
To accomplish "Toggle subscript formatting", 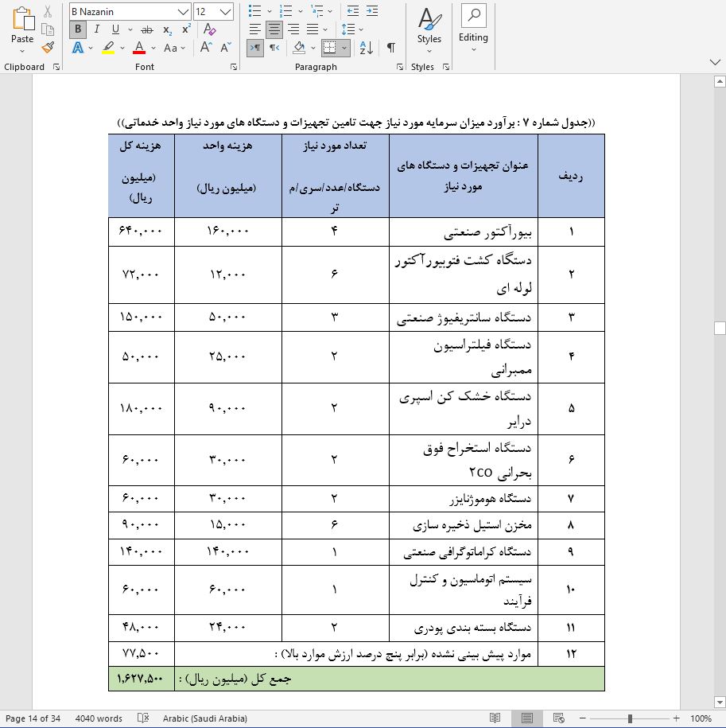I will [x=169, y=29].
